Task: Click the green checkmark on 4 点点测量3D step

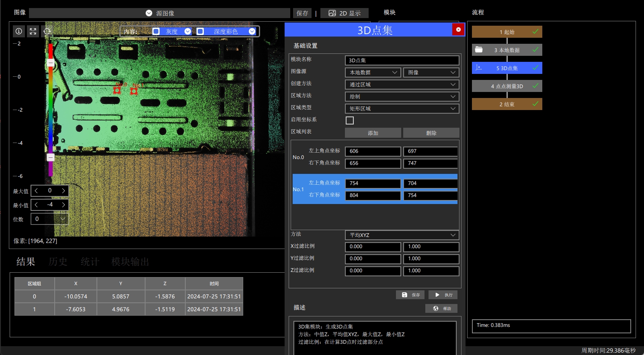Action: pyautogui.click(x=535, y=86)
